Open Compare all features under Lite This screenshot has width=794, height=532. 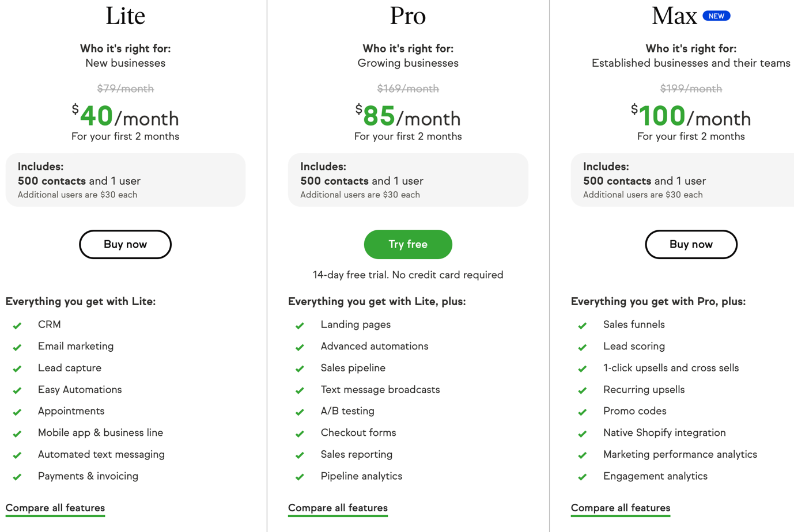tap(55, 508)
